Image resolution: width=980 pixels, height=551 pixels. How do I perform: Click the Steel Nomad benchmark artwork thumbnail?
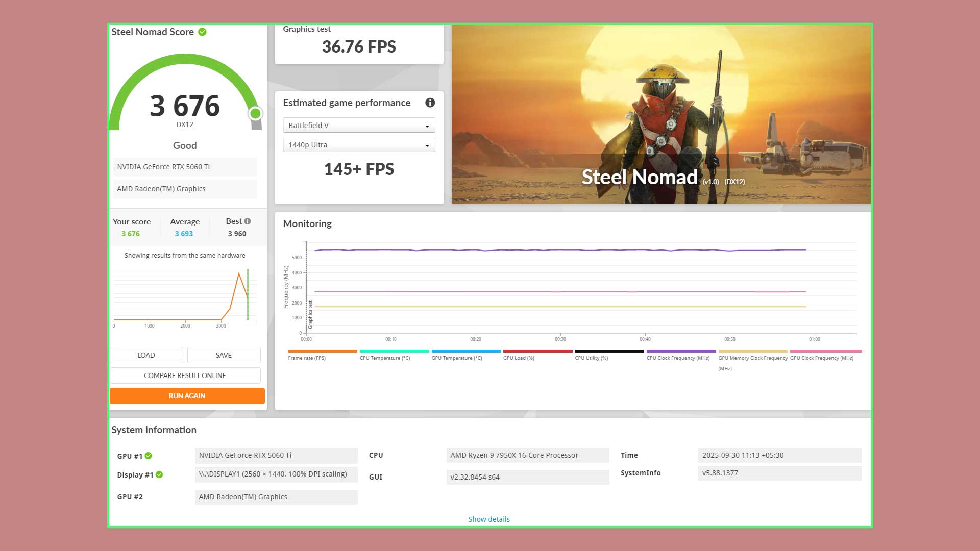point(661,115)
